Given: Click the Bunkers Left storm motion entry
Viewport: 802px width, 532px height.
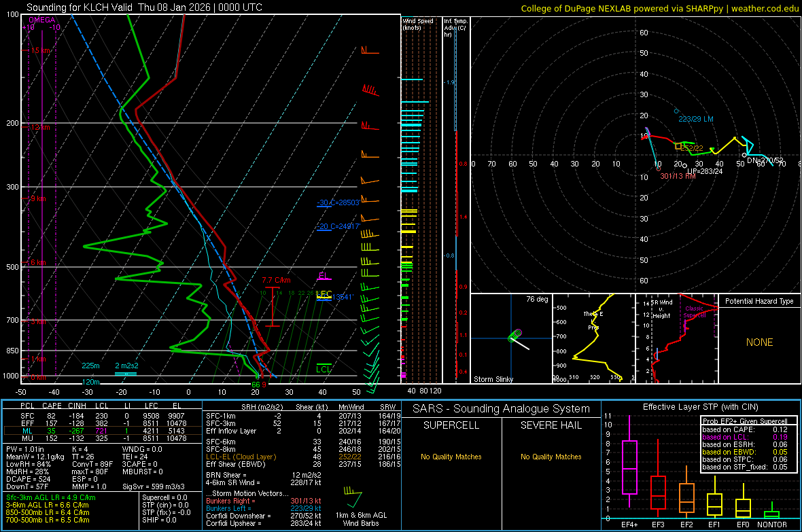Looking at the screenshot, I should click(x=264, y=508).
